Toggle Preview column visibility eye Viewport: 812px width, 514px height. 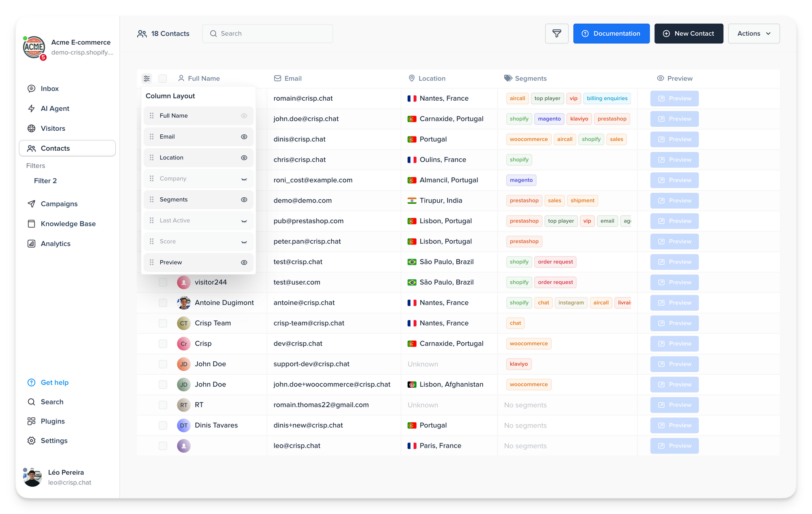(x=244, y=263)
